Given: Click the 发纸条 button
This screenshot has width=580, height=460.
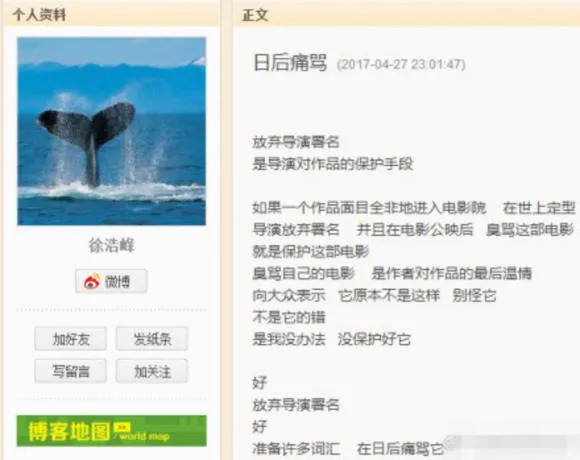Looking at the screenshot, I should click(x=152, y=339).
